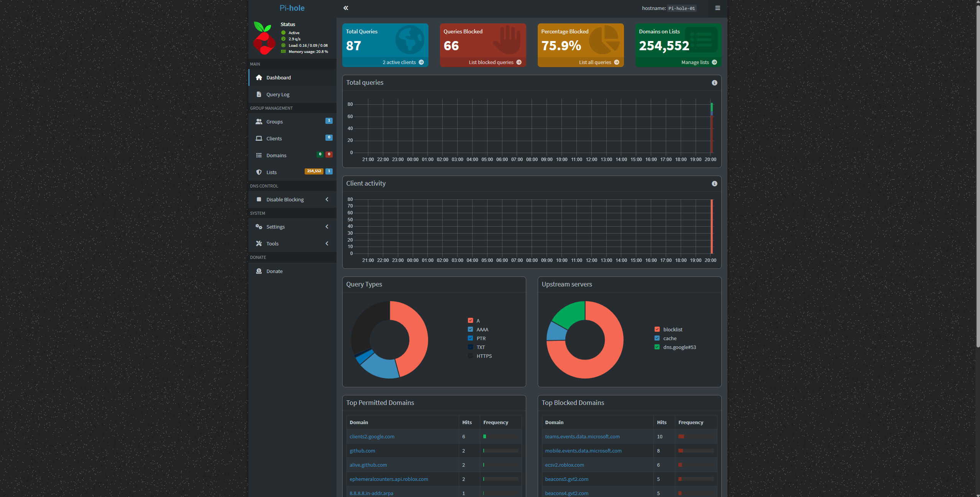
Task: Open info icon on Total queries chart
Action: point(714,83)
